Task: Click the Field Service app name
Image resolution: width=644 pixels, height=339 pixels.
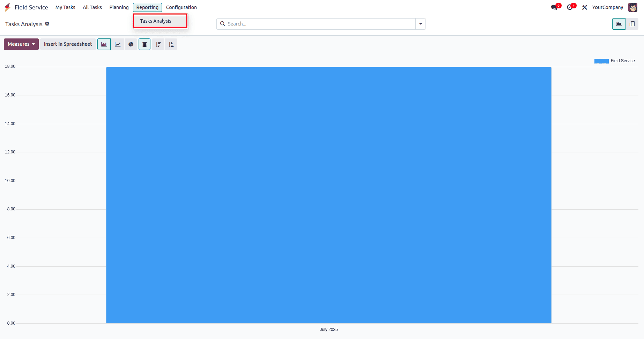Action: coord(31,7)
